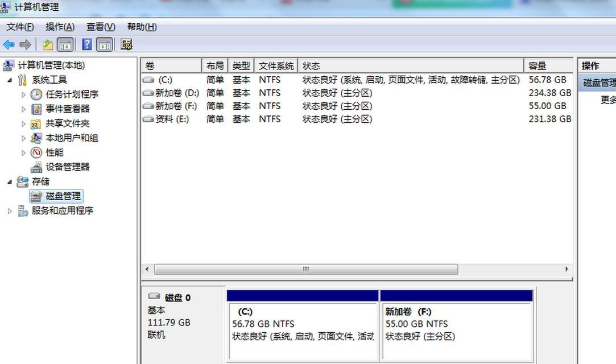Toggle the Show/Hide Console Tree icon
616x364 pixels.
[x=65, y=45]
